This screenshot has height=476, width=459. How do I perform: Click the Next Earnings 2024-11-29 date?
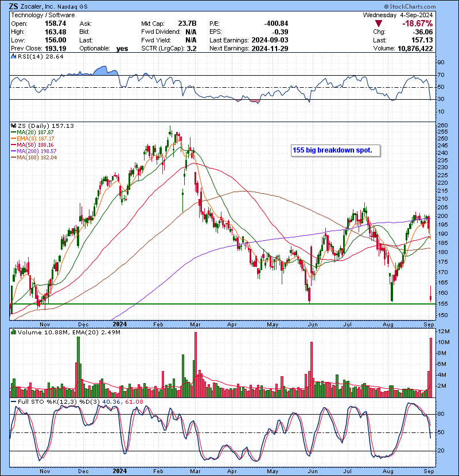(x=270, y=48)
